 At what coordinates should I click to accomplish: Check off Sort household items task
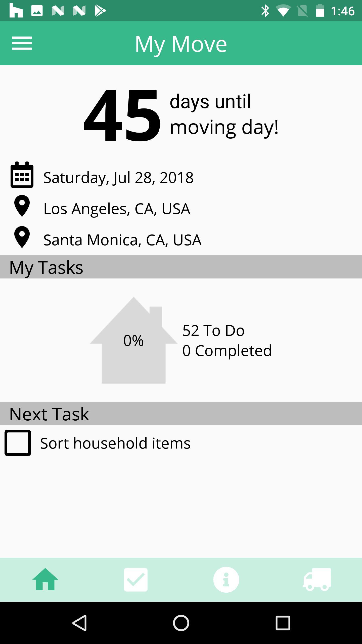coord(18,443)
